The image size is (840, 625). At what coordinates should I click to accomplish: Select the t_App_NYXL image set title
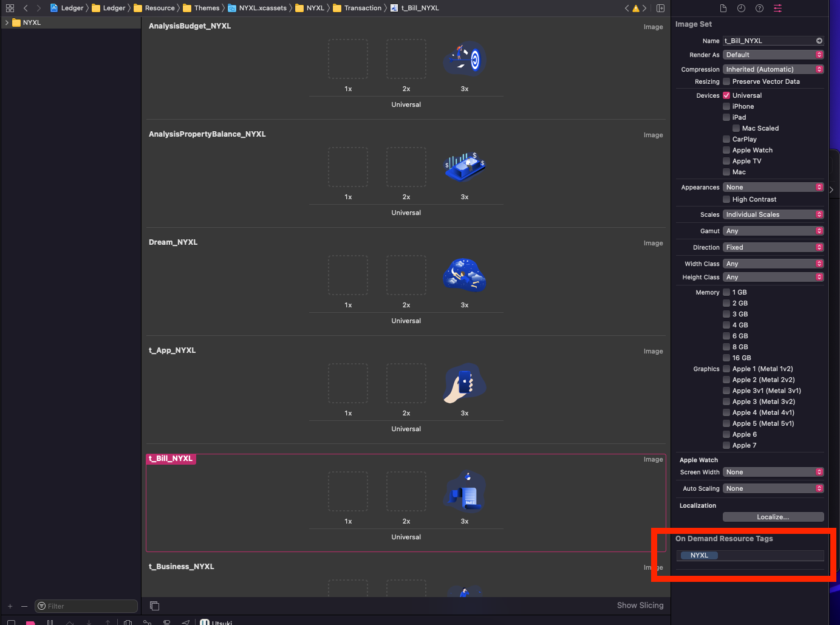point(172,350)
